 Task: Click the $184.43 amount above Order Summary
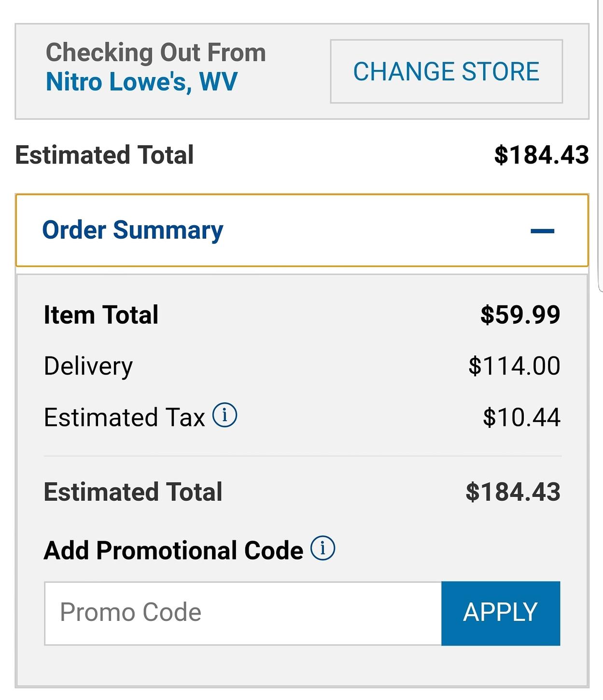coord(541,155)
